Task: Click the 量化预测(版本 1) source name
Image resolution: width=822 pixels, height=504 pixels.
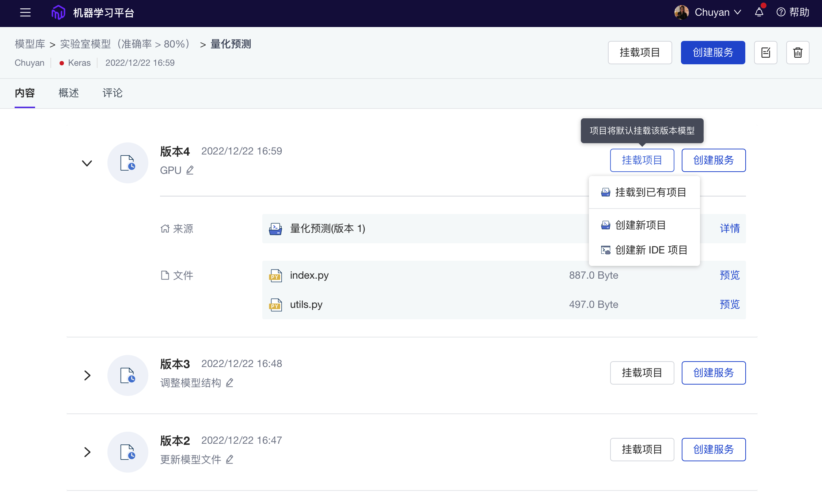Action: [x=328, y=229]
